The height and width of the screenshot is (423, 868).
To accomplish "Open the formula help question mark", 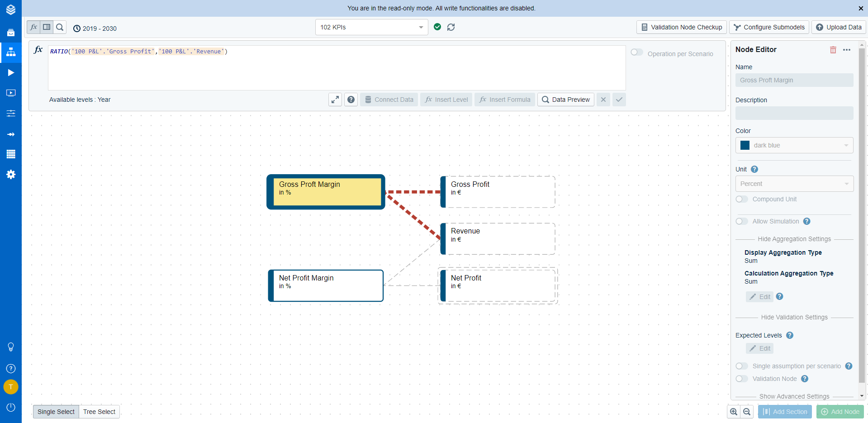I will (x=351, y=100).
